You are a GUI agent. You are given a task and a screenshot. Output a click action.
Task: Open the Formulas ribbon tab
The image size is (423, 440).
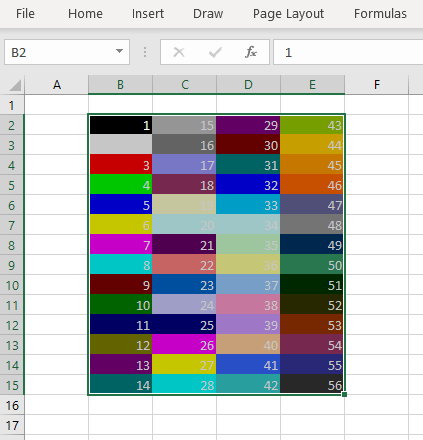(380, 14)
